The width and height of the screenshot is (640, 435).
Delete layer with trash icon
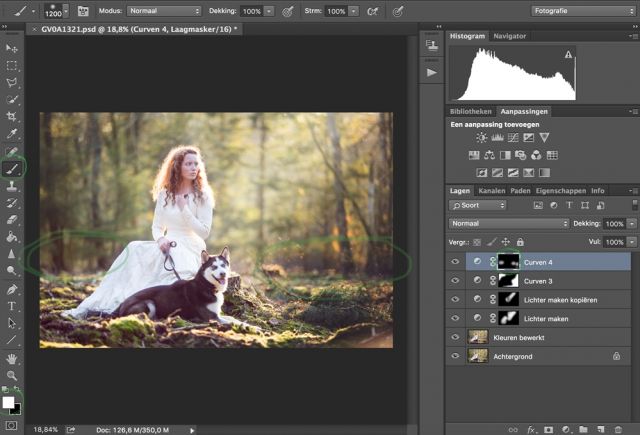click(618, 429)
